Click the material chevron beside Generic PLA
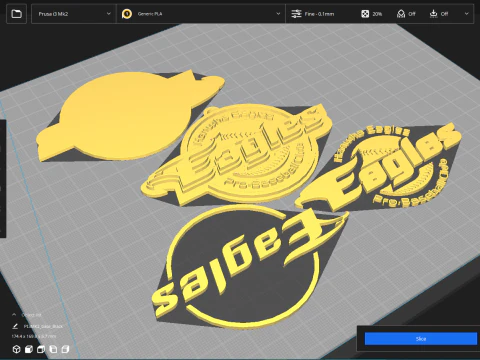This screenshot has width=480, height=360. coord(278,14)
